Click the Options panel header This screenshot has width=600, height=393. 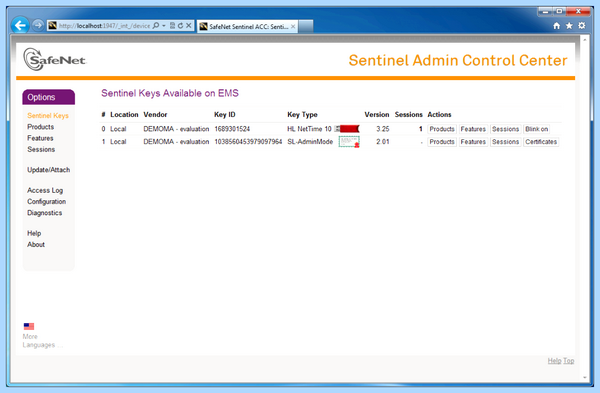click(x=49, y=97)
